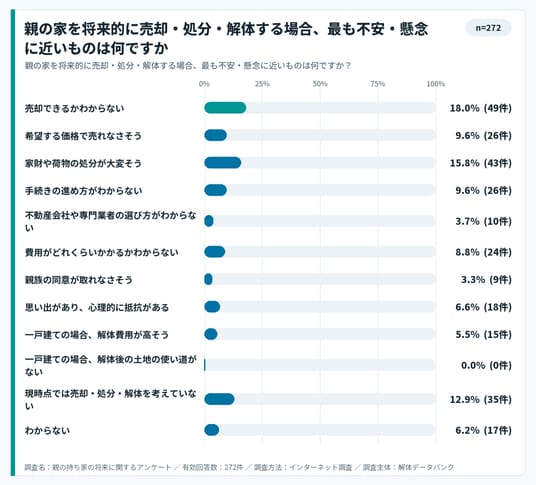536x485 pixels.
Task: Click the 18.0% (49件) value label
Action: coord(481,108)
